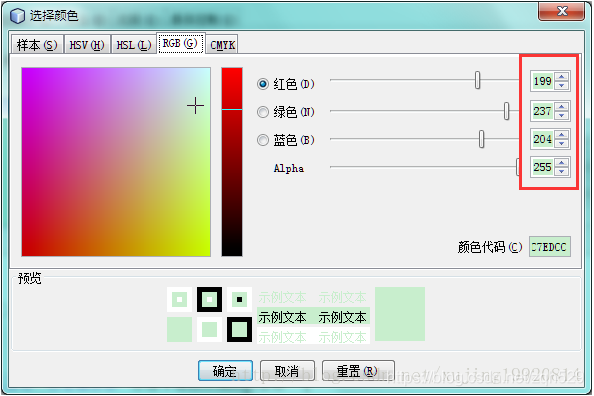The image size is (594, 396).
Task: Reset colors with the 重置(R) button
Action: pos(358,370)
